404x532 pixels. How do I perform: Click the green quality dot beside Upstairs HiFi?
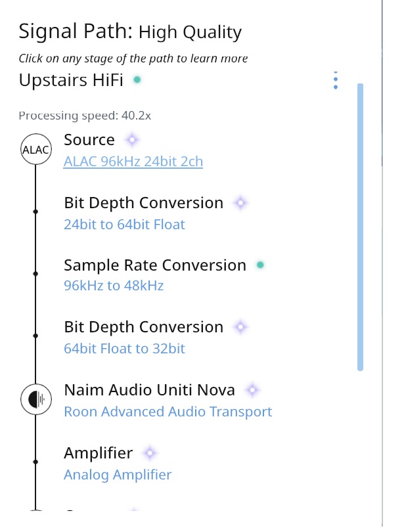pyautogui.click(x=137, y=79)
